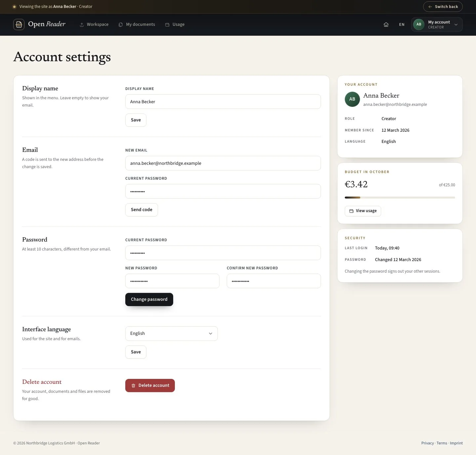Click the €3.42 budget amount
The height and width of the screenshot is (455, 476).
tap(356, 184)
